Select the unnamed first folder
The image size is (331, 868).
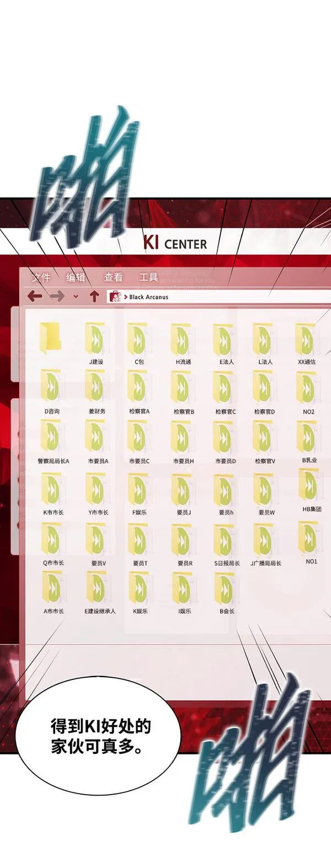[x=52, y=337]
